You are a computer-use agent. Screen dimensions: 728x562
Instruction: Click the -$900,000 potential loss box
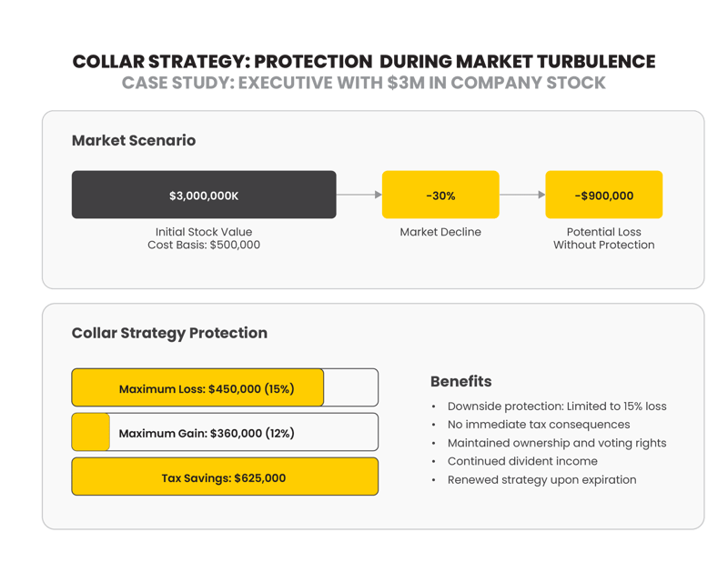tap(603, 195)
